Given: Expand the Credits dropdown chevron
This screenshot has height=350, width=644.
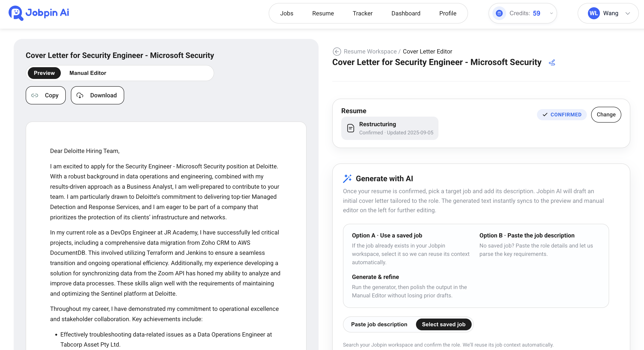Looking at the screenshot, I should coord(551,13).
